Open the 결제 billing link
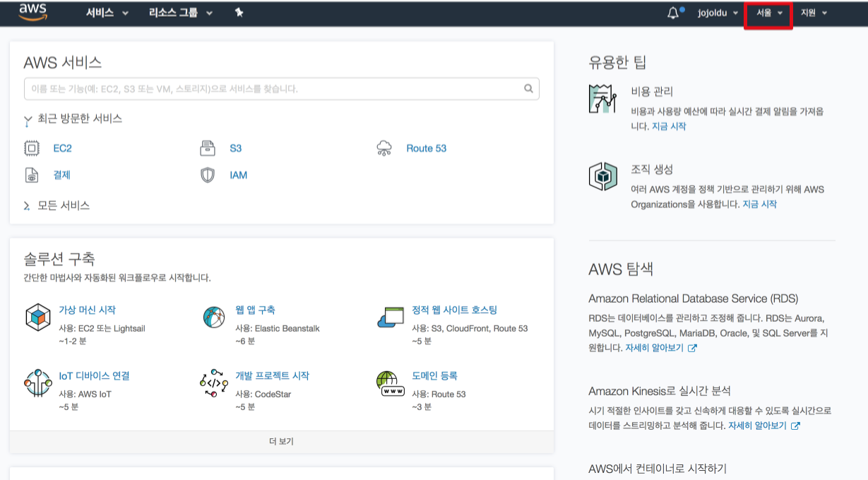The width and height of the screenshot is (868, 480). (x=62, y=175)
